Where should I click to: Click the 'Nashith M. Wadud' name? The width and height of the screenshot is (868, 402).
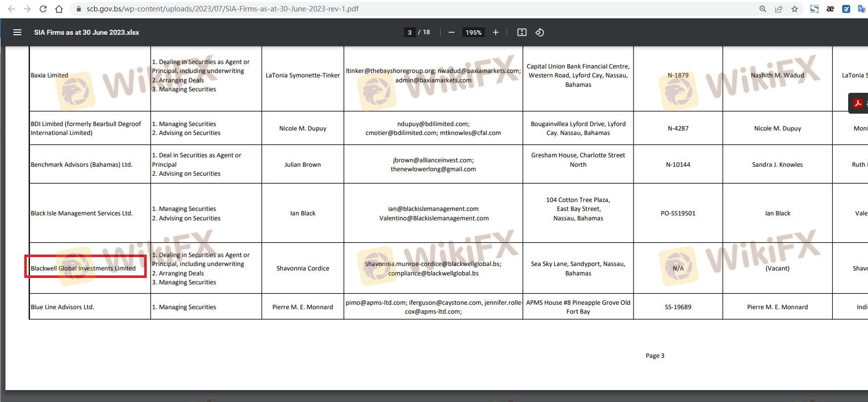tap(777, 75)
